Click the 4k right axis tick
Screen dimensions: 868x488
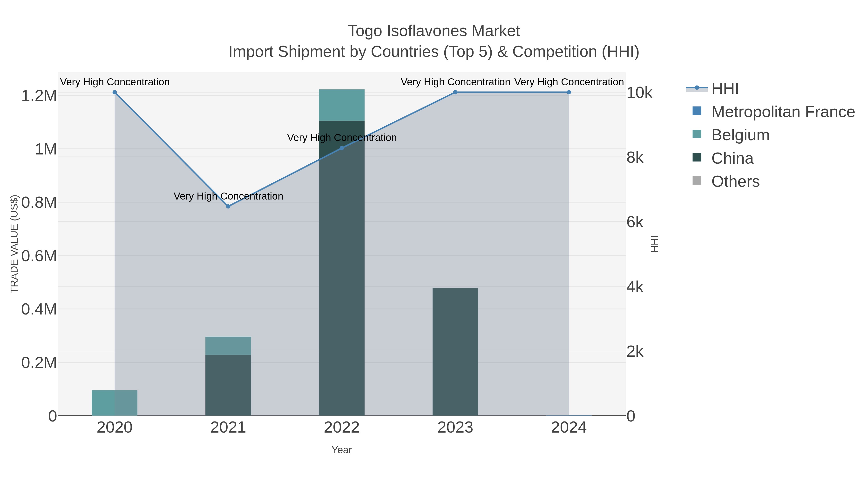[635, 287]
